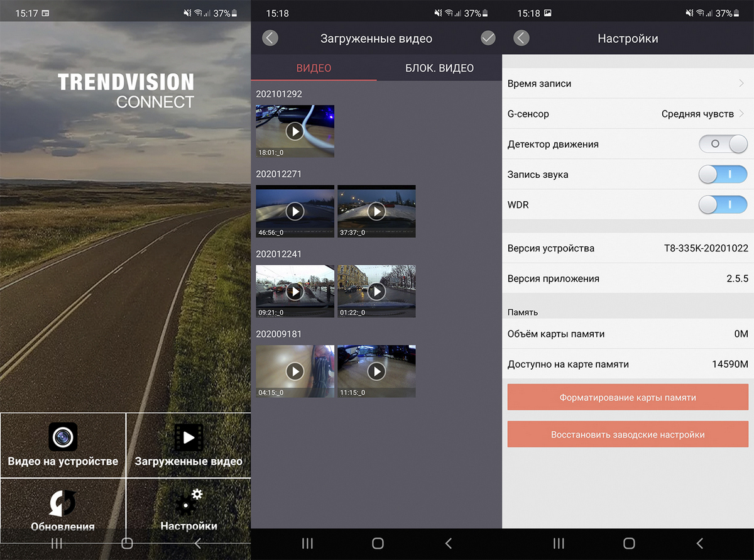The width and height of the screenshot is (754, 560).
Task: Toggle Детектор движения switch
Action: point(723,144)
